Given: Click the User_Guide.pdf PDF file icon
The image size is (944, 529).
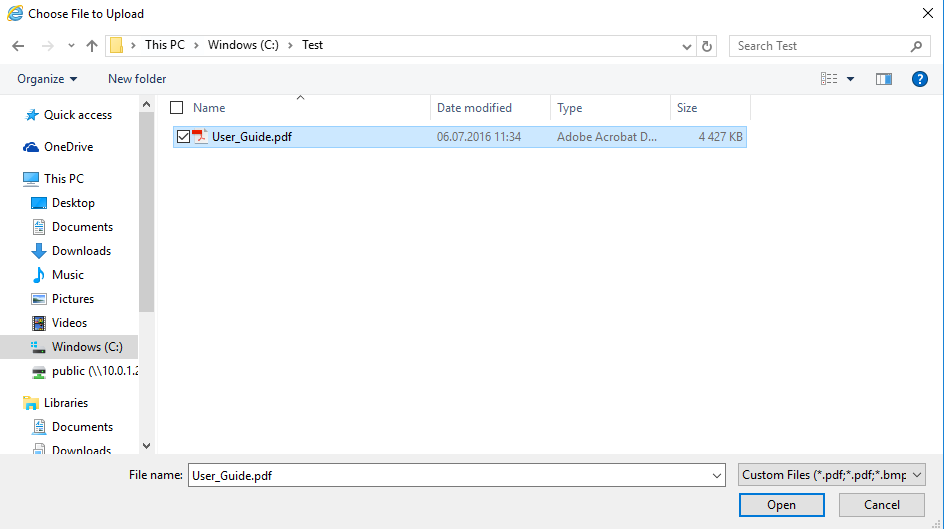Looking at the screenshot, I should click(199, 137).
